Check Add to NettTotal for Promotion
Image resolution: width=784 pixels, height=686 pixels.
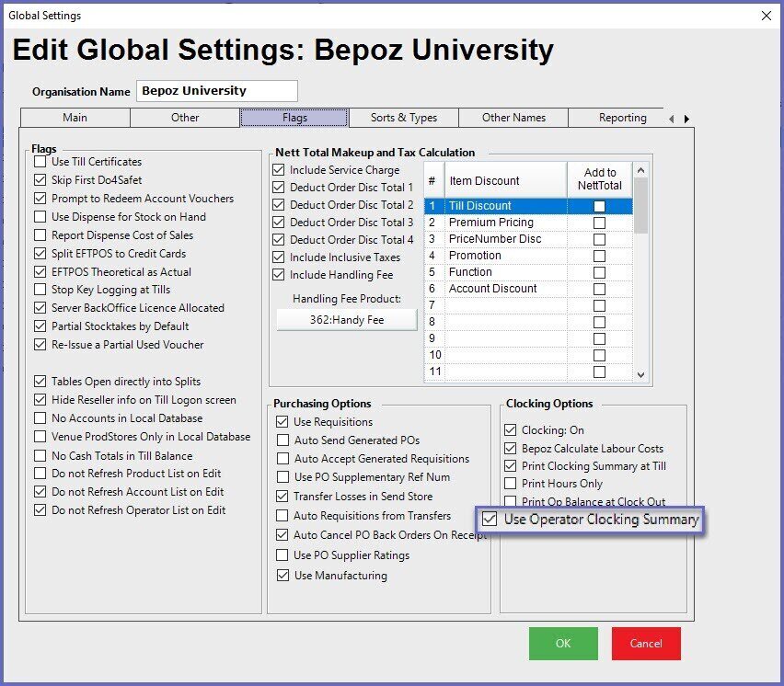point(599,256)
